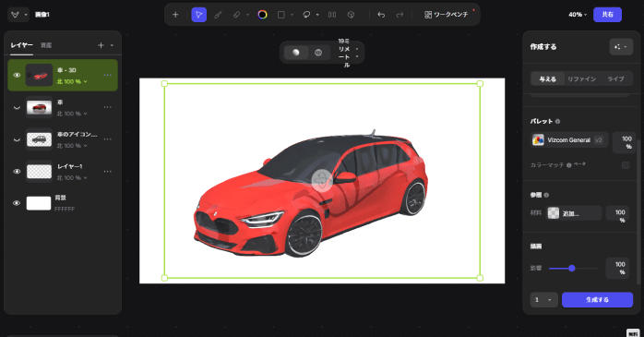644x337 pixels.
Task: Select the Lasso selection tool
Action: point(307,15)
